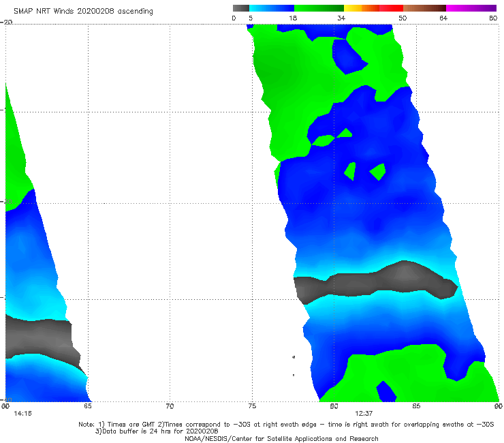
Task: Click the 'SMAP NRT Winds 20200208 ascending' title
Action: (x=83, y=11)
